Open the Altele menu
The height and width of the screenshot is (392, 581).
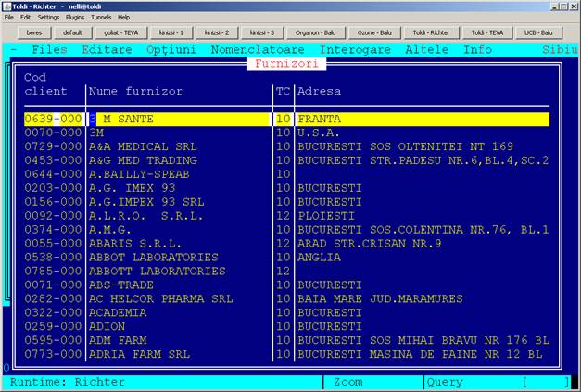[427, 50]
